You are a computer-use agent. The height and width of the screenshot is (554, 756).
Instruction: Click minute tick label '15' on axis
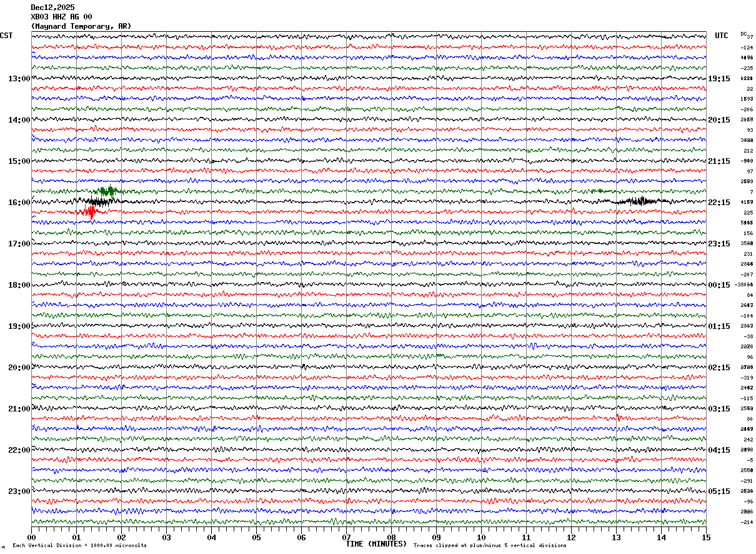(x=706, y=537)
